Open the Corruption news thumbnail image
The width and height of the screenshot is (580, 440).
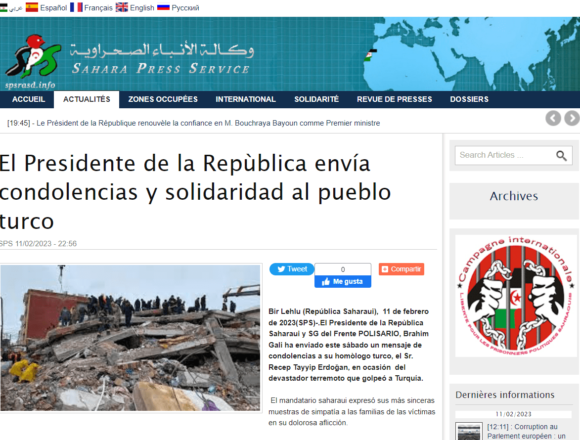[469, 431]
